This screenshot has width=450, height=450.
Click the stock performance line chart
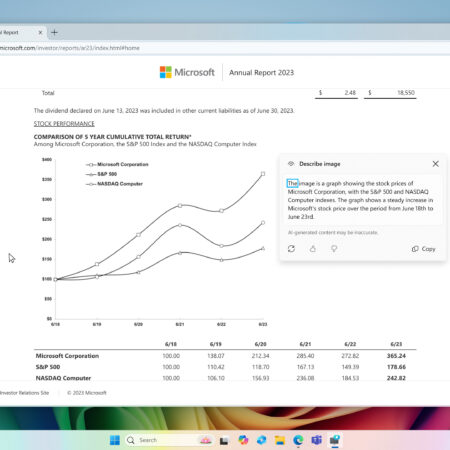[155, 242]
